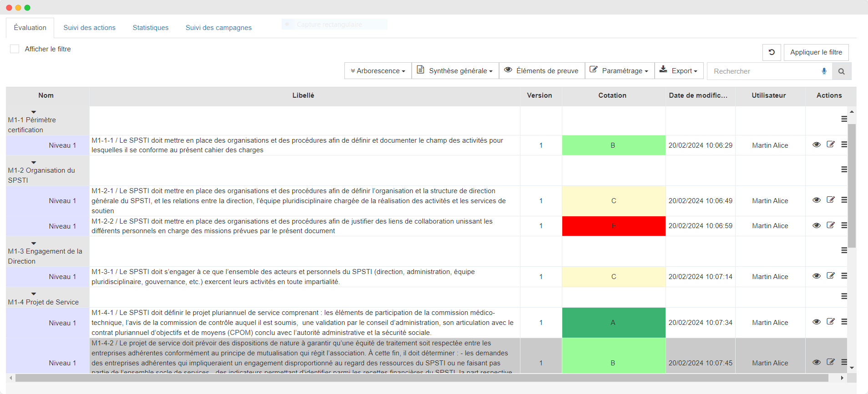View details eye icon for M1-4-2 row
This screenshot has width=868, height=394.
click(817, 362)
